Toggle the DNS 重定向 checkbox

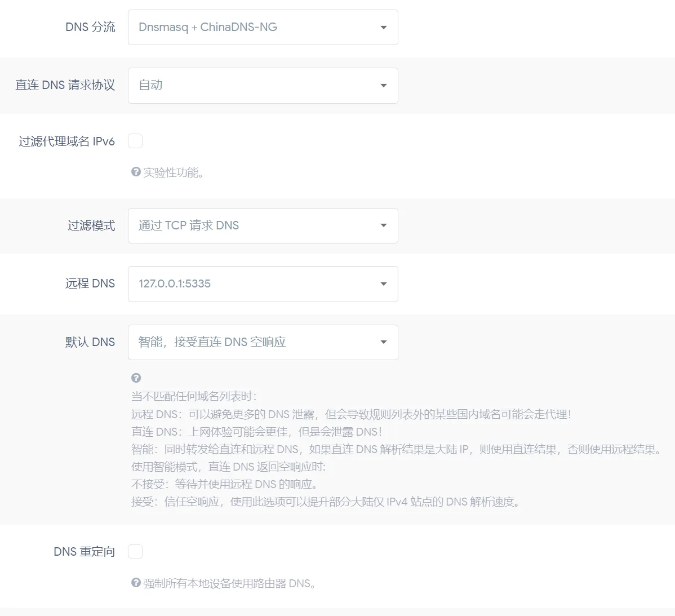(x=135, y=551)
